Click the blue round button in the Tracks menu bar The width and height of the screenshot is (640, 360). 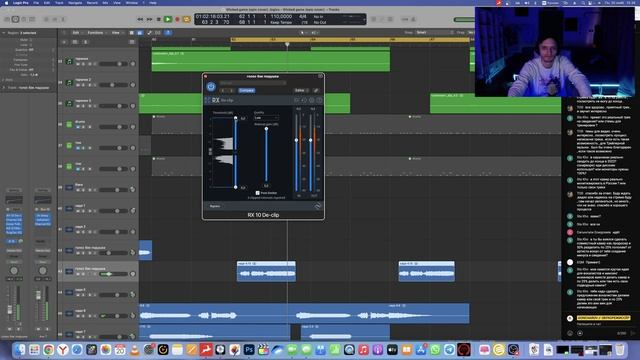click(168, 33)
